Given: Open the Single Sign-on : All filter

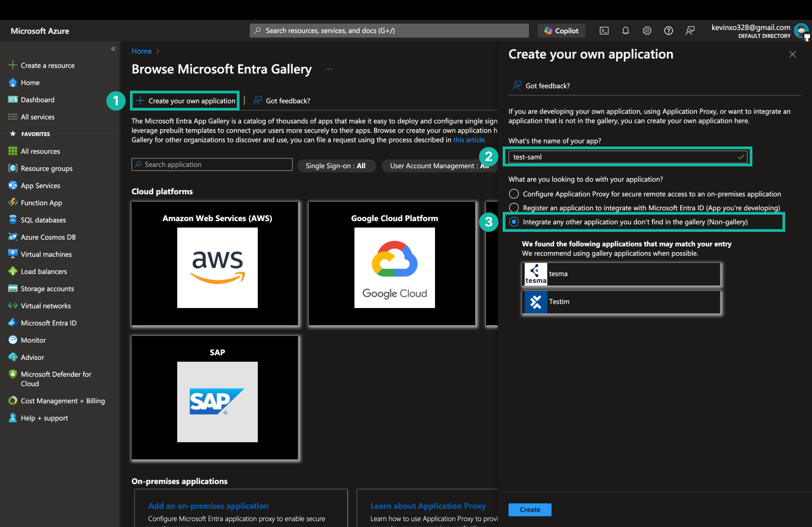Looking at the screenshot, I should (x=336, y=166).
